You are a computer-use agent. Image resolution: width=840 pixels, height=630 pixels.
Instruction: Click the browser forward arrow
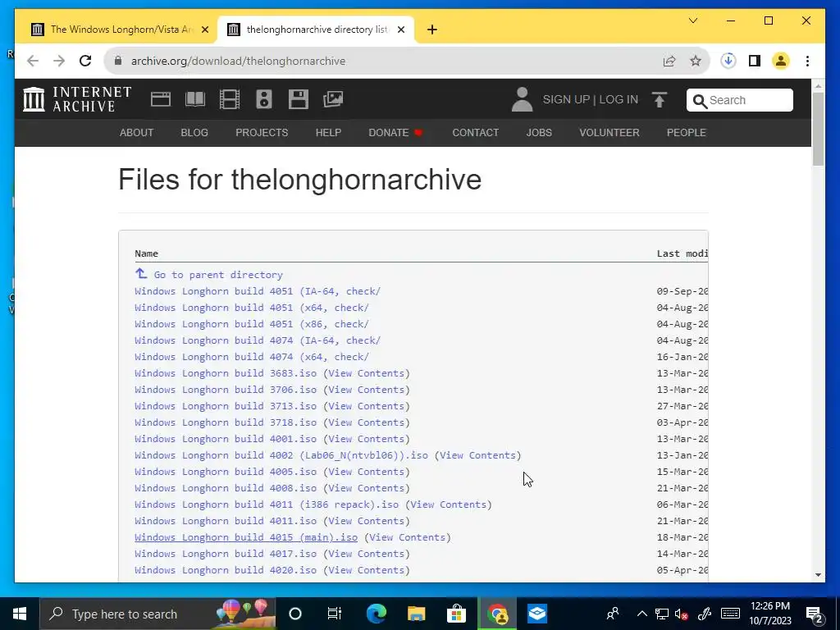point(59,61)
